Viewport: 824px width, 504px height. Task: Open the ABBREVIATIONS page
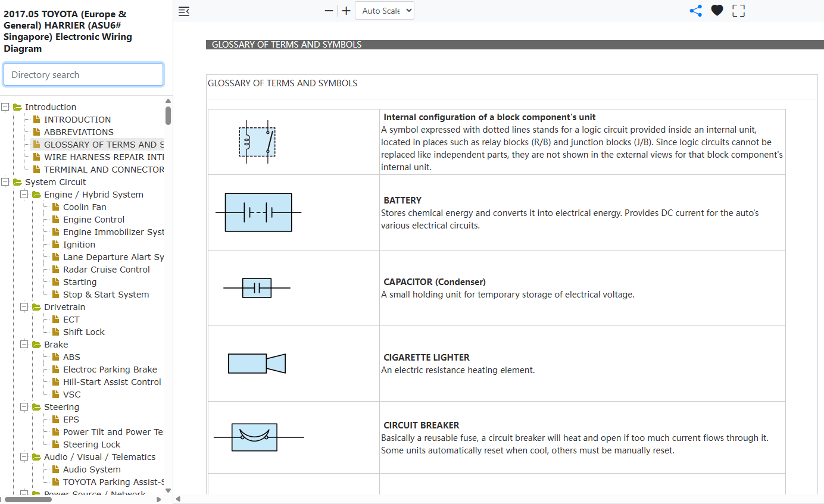click(79, 132)
